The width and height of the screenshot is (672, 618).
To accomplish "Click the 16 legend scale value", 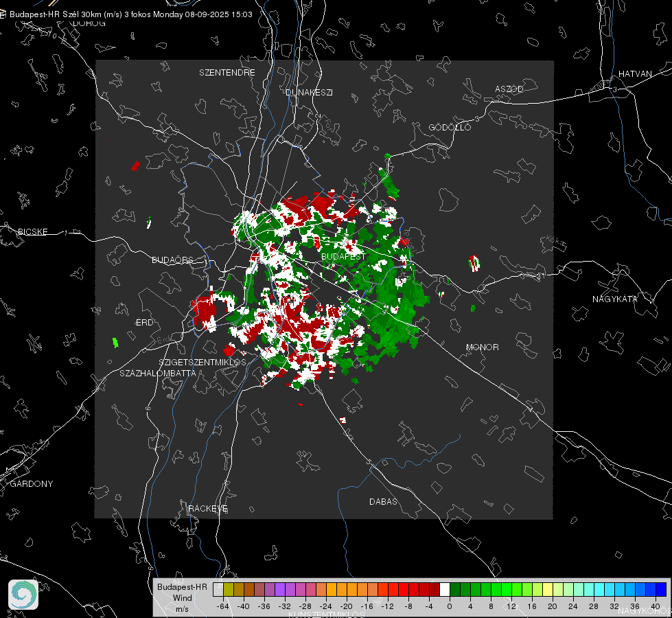I will click(x=532, y=606).
